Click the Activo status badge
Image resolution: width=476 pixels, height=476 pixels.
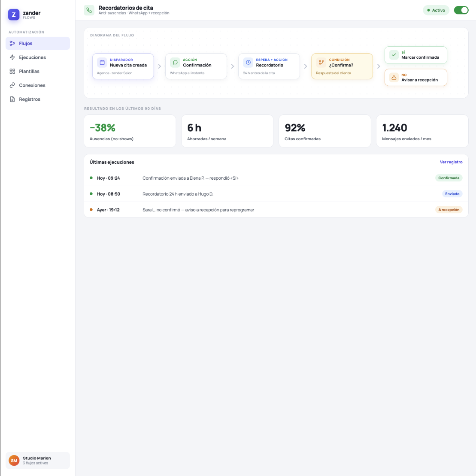click(436, 10)
